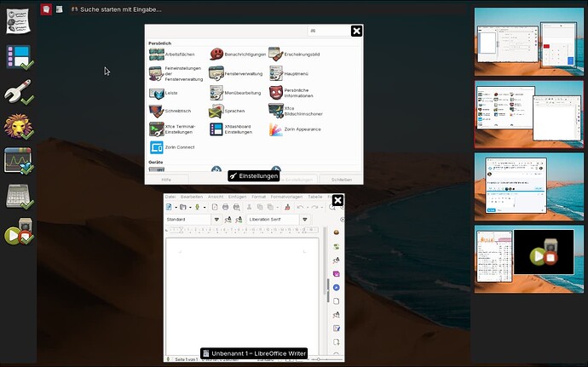Open the system monitor dock icon

(18, 161)
